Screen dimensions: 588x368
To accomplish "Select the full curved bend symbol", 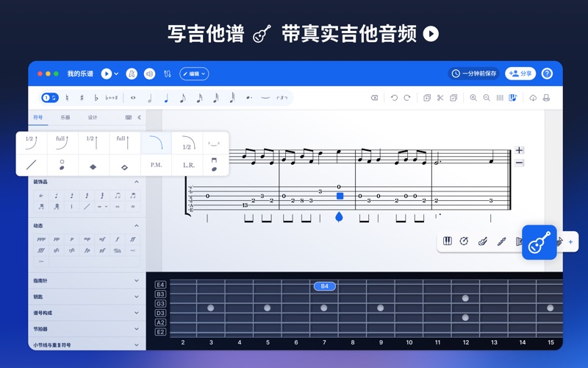I will point(62,143).
